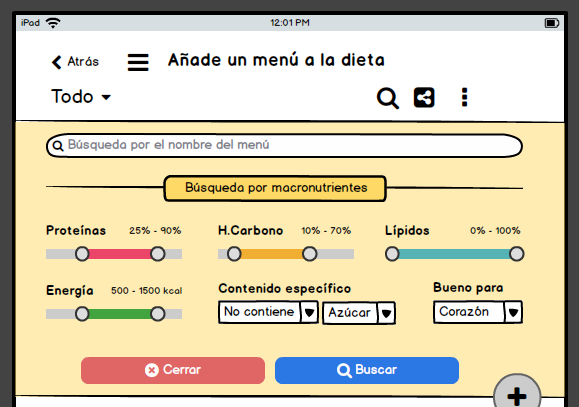Open the Corazón dropdown under Bueno para
The height and width of the screenshot is (407, 579).
tap(478, 312)
